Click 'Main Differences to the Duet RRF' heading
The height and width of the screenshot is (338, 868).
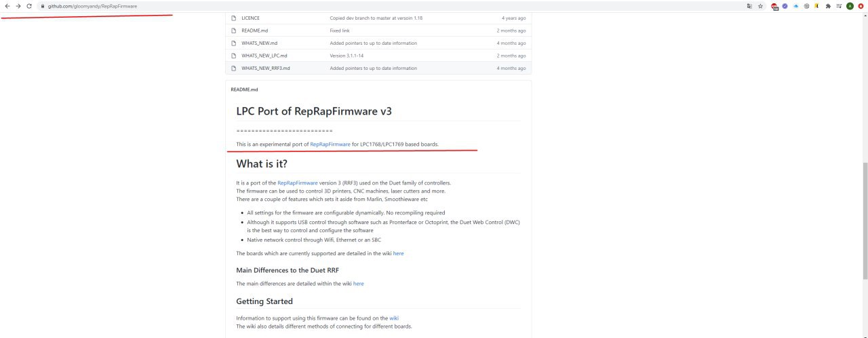coord(288,270)
